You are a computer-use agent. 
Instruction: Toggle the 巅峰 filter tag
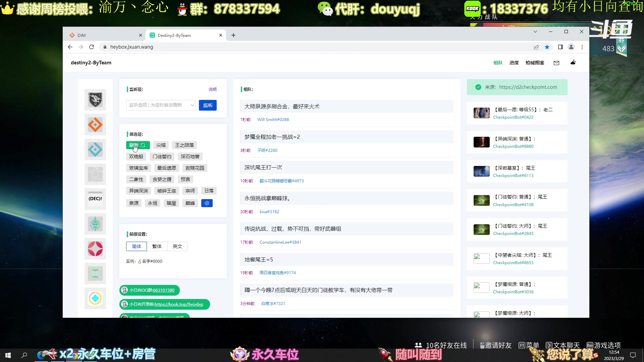(x=190, y=203)
